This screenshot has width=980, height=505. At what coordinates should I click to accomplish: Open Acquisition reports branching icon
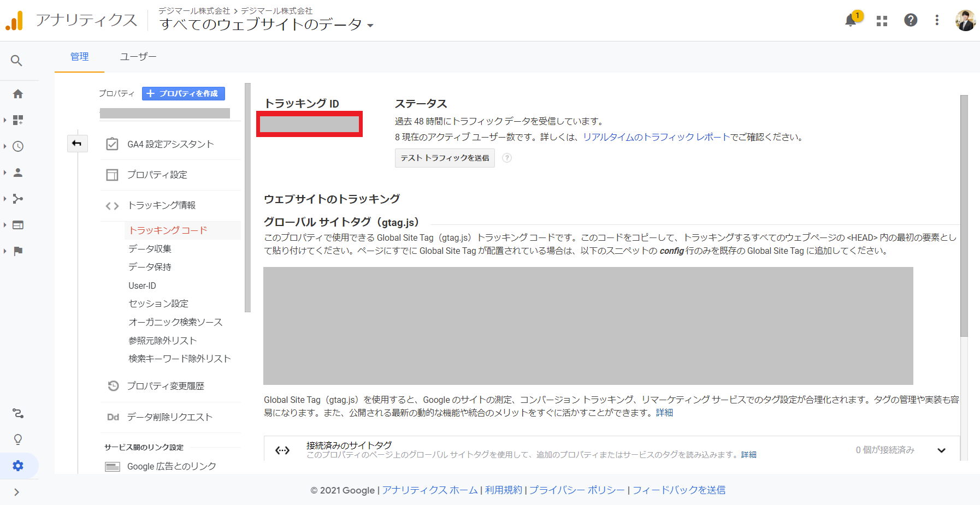pos(18,199)
